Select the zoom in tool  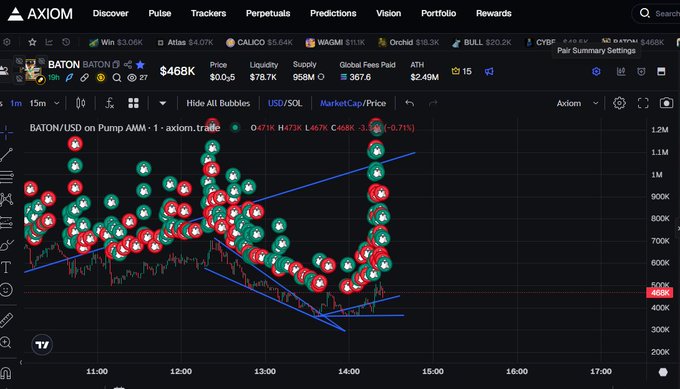(6, 343)
